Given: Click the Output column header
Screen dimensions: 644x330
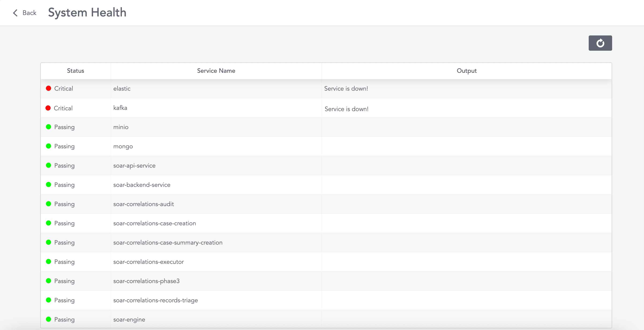Looking at the screenshot, I should [466, 71].
